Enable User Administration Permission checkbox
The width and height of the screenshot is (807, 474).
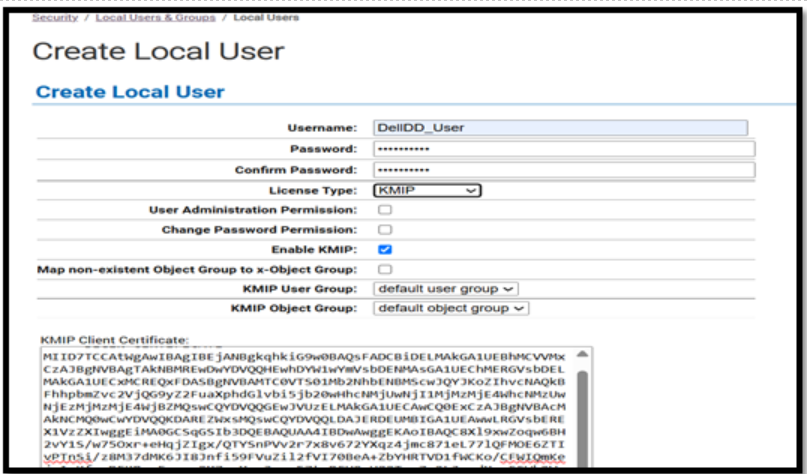tap(384, 209)
